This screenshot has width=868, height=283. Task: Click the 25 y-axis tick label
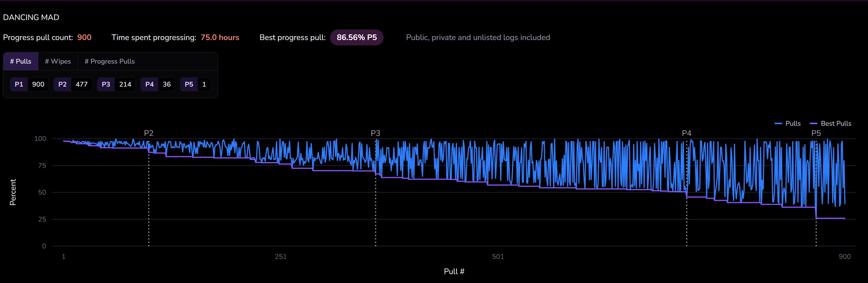(x=42, y=219)
